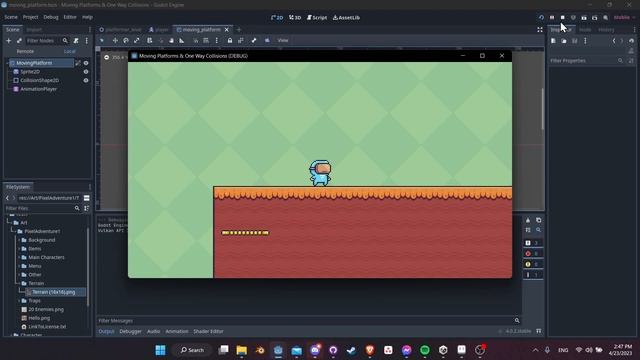
Task: Switch to 3D workspace
Action: tap(295, 18)
